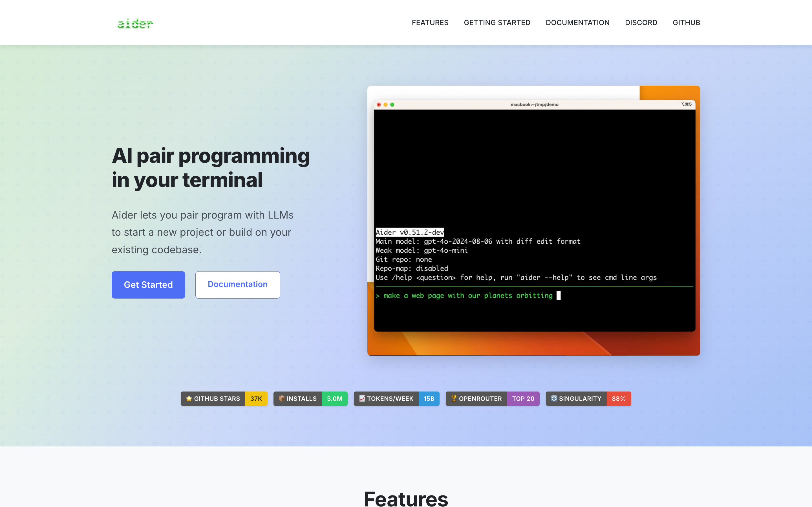
Task: Click the terminal demo video
Action: (534, 215)
